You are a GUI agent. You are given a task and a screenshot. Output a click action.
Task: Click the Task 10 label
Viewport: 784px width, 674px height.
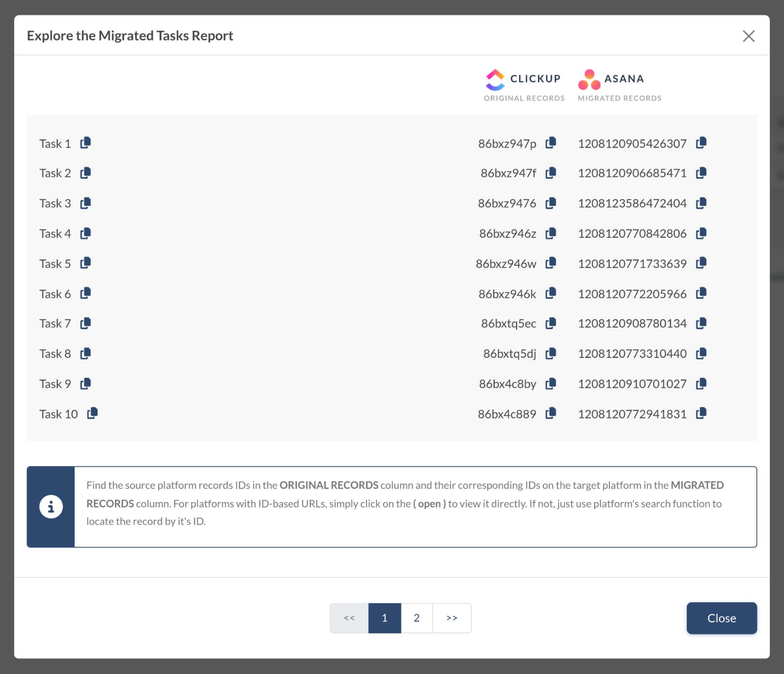58,414
